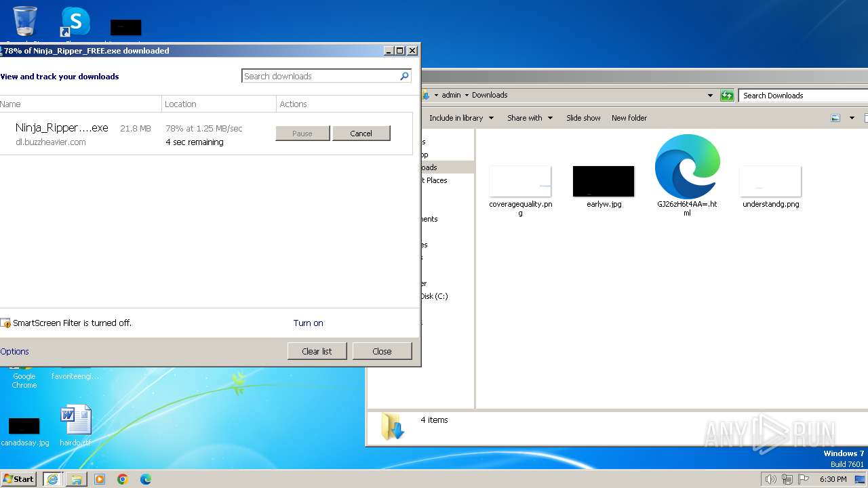The height and width of the screenshot is (488, 868).
Task: Open the Skype desktop shortcut
Action: click(75, 21)
